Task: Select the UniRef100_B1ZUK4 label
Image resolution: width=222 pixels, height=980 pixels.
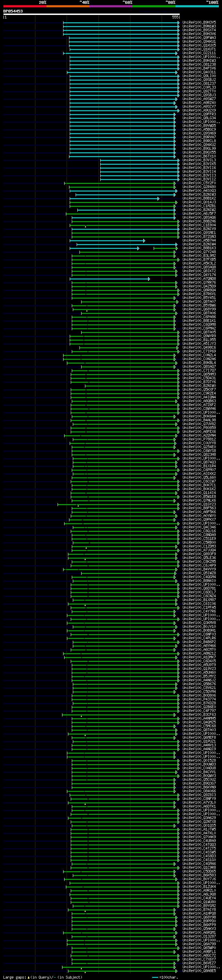Action: click(x=199, y=886)
